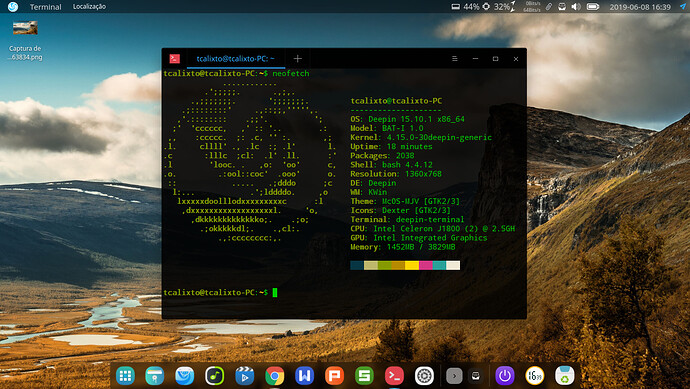This screenshot has height=389, width=690.
Task: Open WPS Presentation from the dock
Action: pyautogui.click(x=334, y=376)
